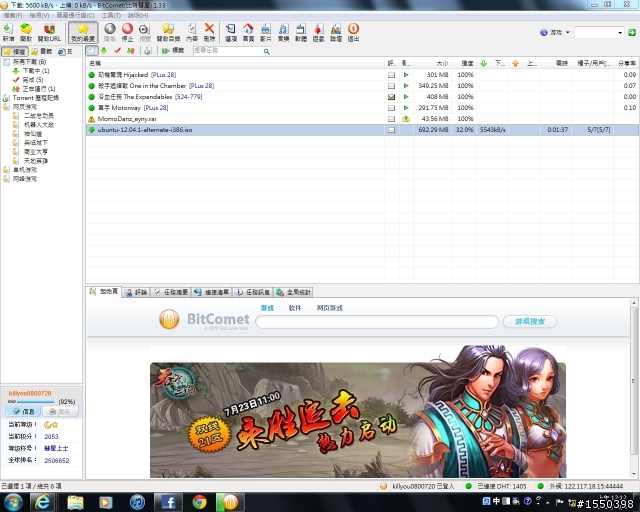Click the 首頁 (Home) house icon
Viewport: 640px width, 512px height.
(x=248, y=32)
